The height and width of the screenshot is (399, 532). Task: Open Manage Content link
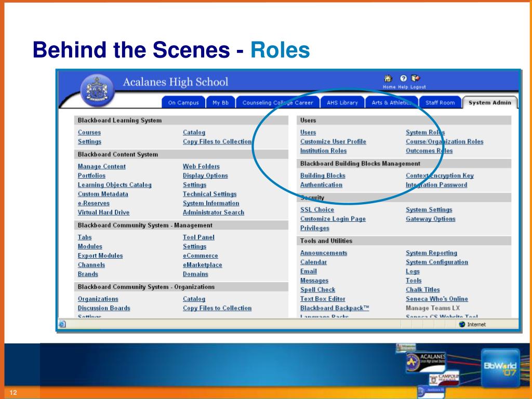tap(101, 166)
